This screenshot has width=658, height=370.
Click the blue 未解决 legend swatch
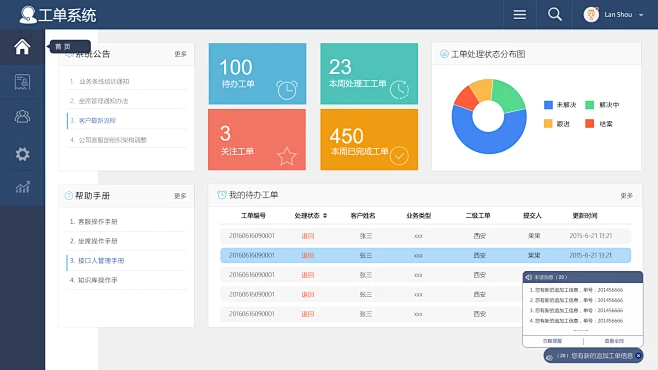click(x=548, y=105)
